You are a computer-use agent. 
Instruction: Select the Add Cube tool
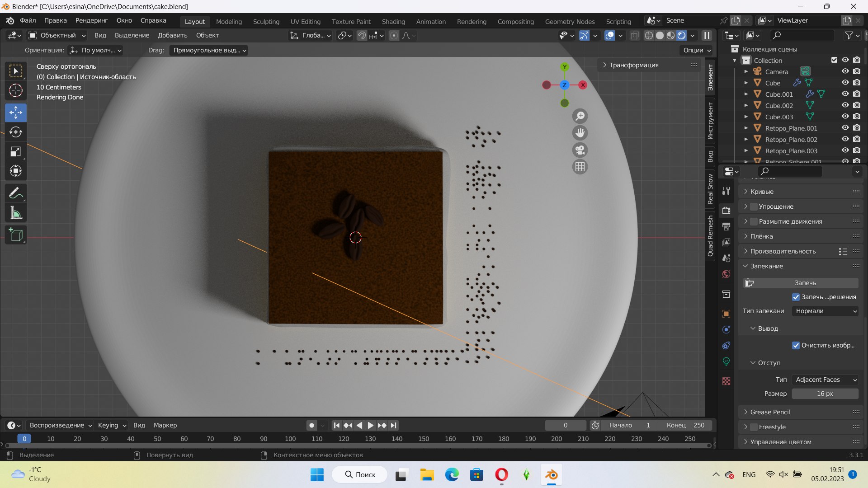16,235
